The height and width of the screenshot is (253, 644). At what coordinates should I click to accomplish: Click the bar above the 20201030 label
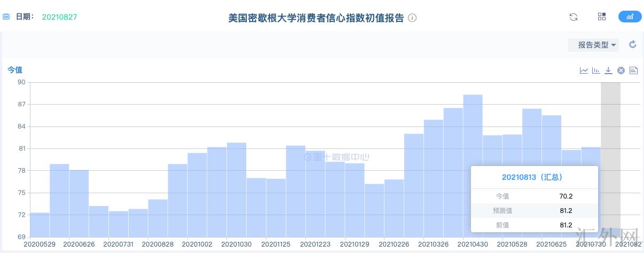[237, 189]
